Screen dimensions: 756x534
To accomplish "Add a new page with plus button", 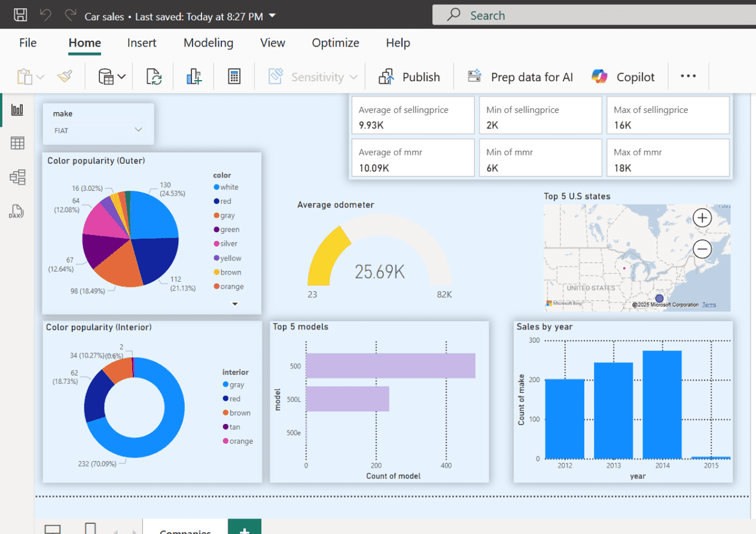I will pos(245,527).
